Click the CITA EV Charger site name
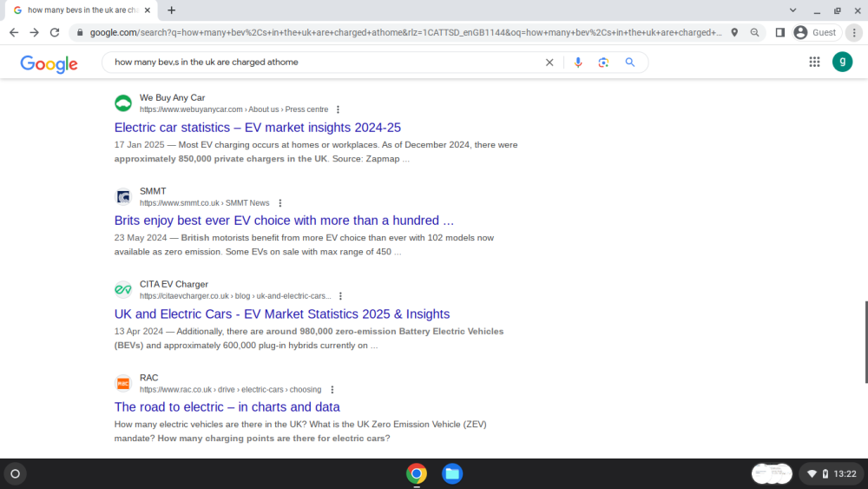868x489 pixels. (174, 285)
